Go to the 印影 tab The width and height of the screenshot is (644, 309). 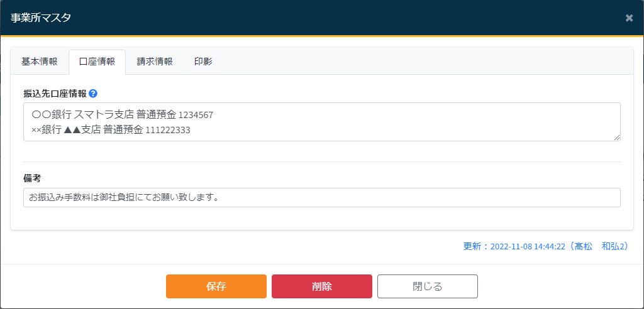click(x=203, y=62)
